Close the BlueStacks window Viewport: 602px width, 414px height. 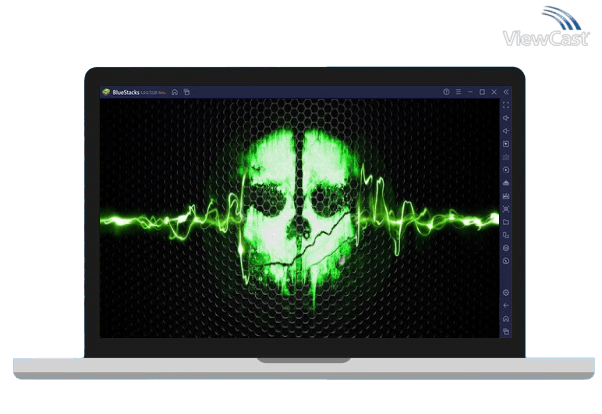coord(494,92)
